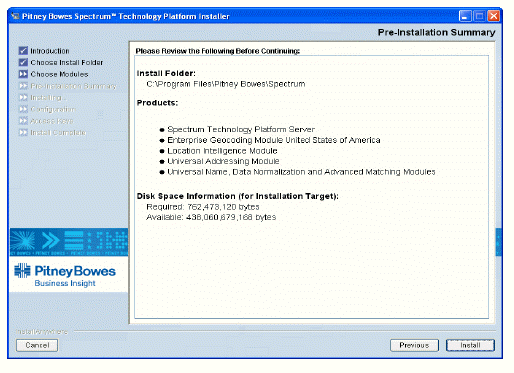Select the Pre-Installation Summary step in sidebar

click(x=73, y=86)
